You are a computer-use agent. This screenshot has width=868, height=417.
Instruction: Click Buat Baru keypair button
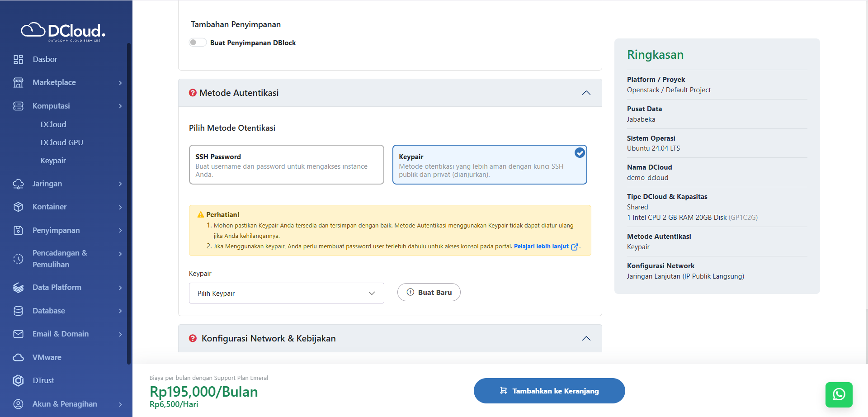click(x=429, y=292)
